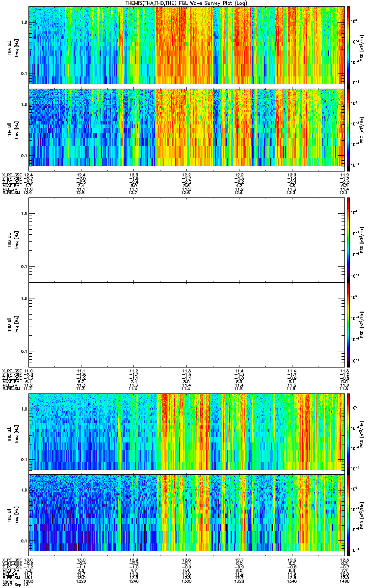Screen dimensions: 368x588
Task: Click the '1340' time tick label
Action: coord(292,581)
